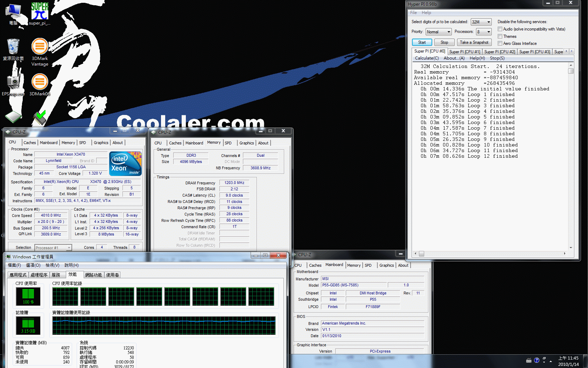Click the Stop(S) menu in Super PI pane
The width and height of the screenshot is (588, 368).
point(497,58)
